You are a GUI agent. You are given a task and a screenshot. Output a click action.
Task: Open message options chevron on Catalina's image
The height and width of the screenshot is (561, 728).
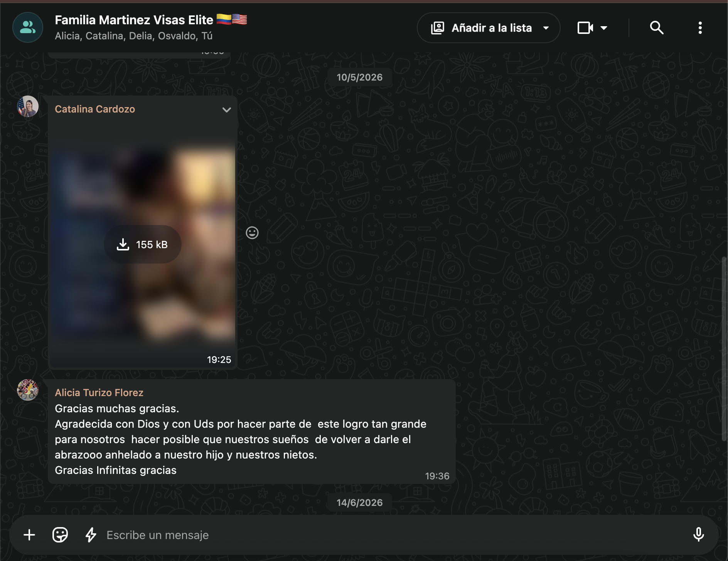[226, 110]
